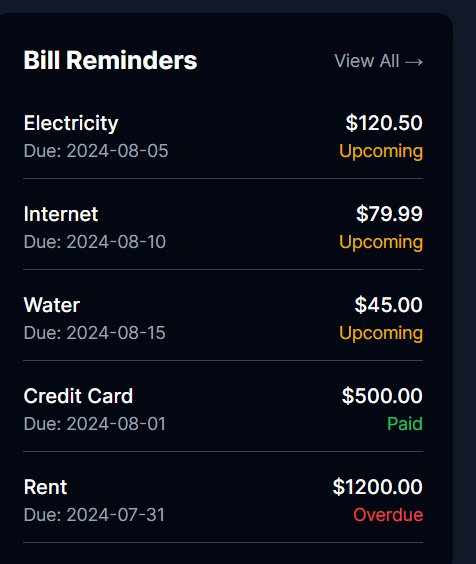Click the $45.00 Water amount

click(x=389, y=305)
